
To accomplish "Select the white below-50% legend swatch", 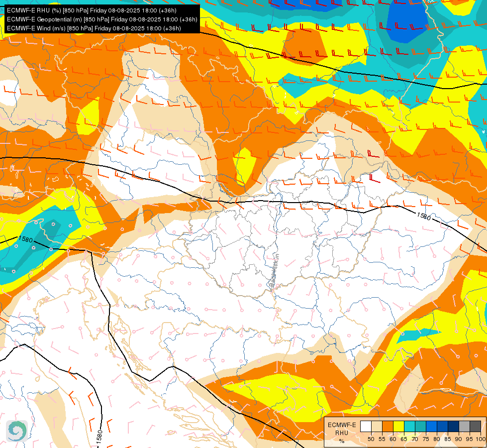I will point(366,426).
